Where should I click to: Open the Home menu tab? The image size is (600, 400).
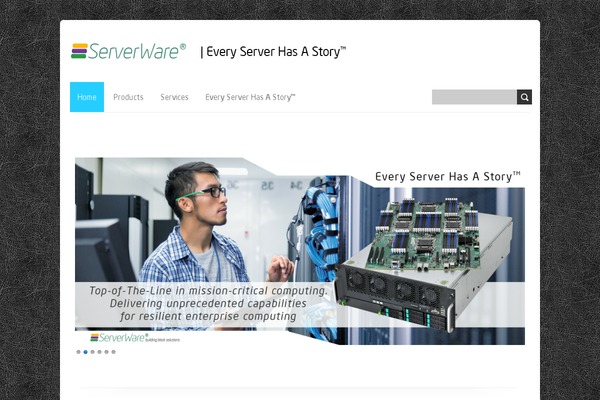click(87, 97)
